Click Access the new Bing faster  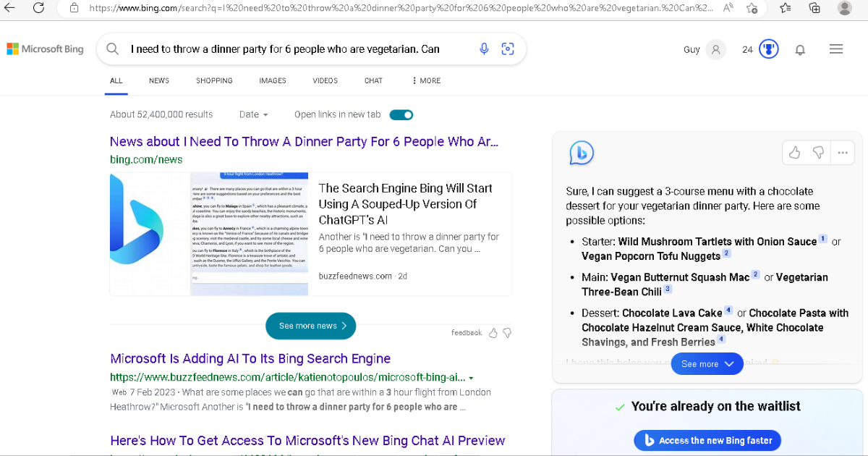pyautogui.click(x=707, y=440)
